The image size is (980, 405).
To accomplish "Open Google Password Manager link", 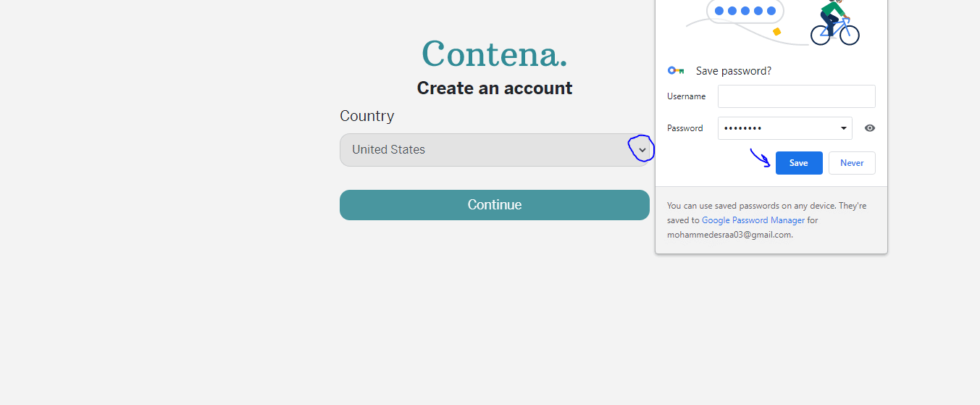I will pyautogui.click(x=753, y=220).
